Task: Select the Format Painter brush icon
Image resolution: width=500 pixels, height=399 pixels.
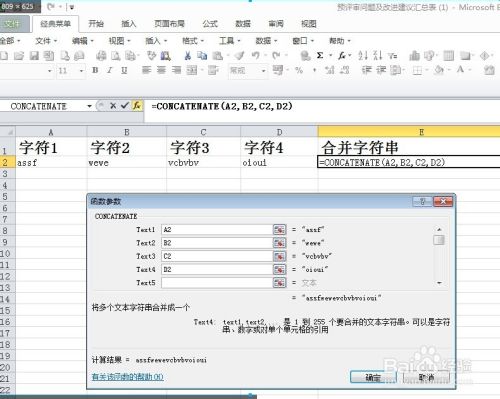Action: 239,56
